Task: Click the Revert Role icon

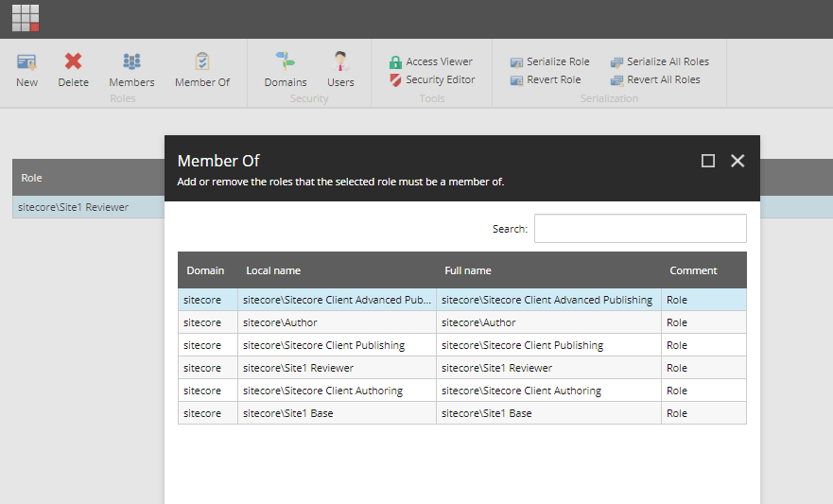Action: pos(516,80)
